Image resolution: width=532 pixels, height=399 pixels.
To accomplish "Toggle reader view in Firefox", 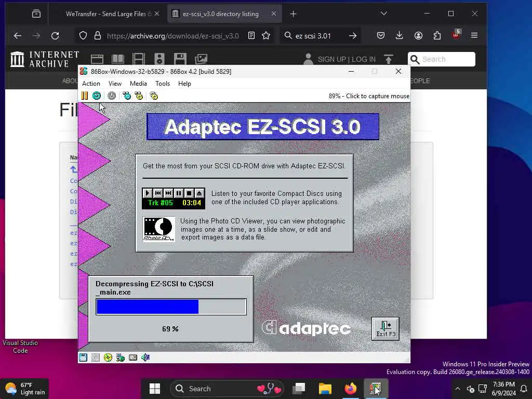I will [251, 36].
